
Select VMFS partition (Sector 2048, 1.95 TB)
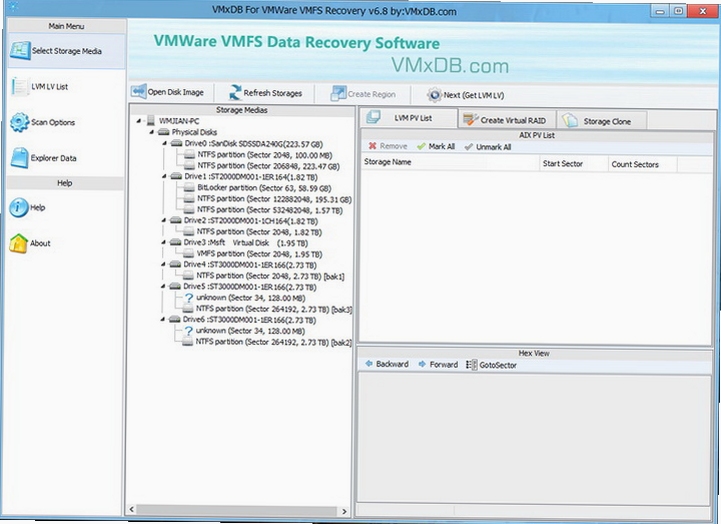click(259, 254)
